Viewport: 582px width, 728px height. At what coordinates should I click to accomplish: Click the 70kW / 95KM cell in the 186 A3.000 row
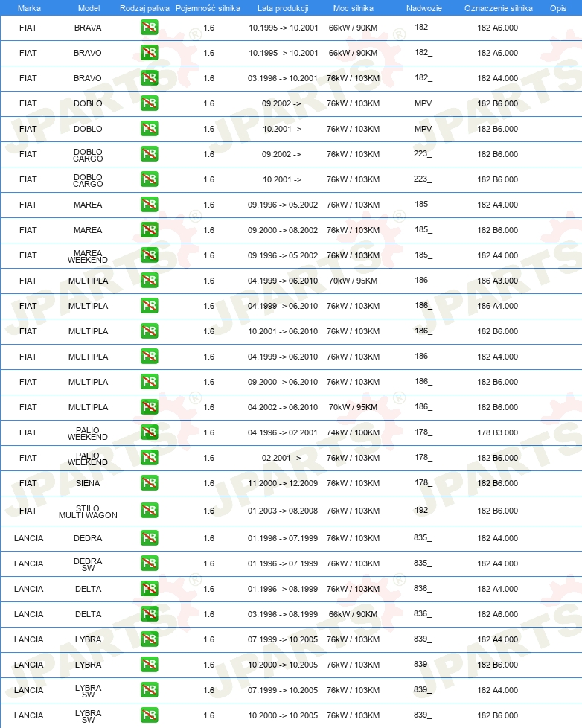coord(353,281)
